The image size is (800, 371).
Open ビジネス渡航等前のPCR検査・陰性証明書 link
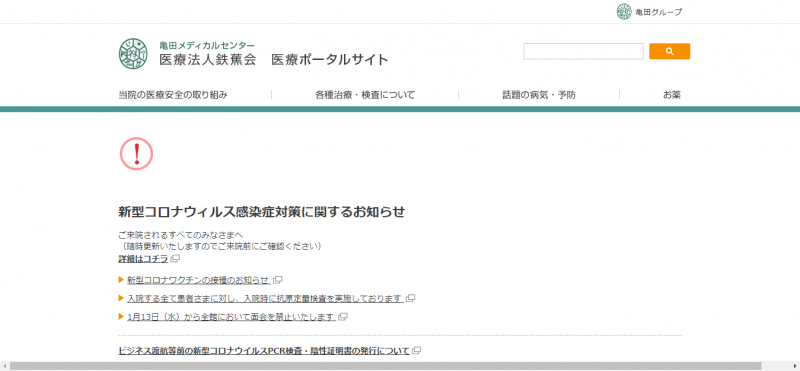tap(264, 351)
